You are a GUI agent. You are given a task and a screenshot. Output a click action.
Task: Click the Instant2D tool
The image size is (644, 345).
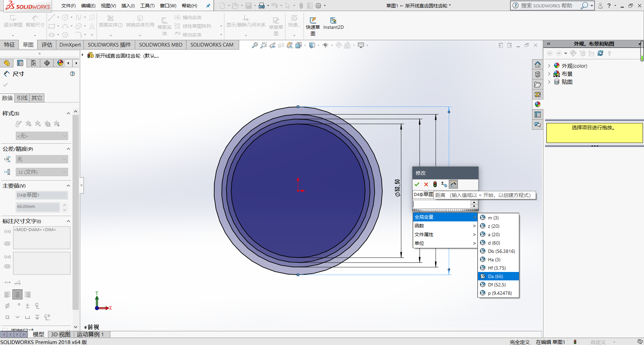[x=333, y=23]
